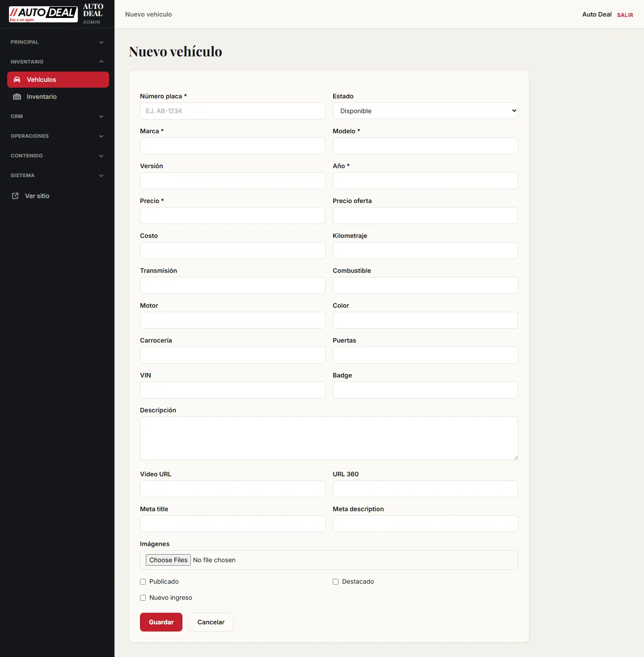Click the Nuevo vehículo breadcrumb text

tap(148, 14)
